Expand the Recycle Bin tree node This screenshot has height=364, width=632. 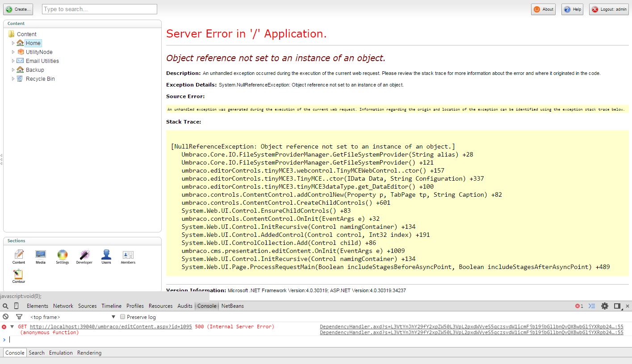click(x=13, y=79)
